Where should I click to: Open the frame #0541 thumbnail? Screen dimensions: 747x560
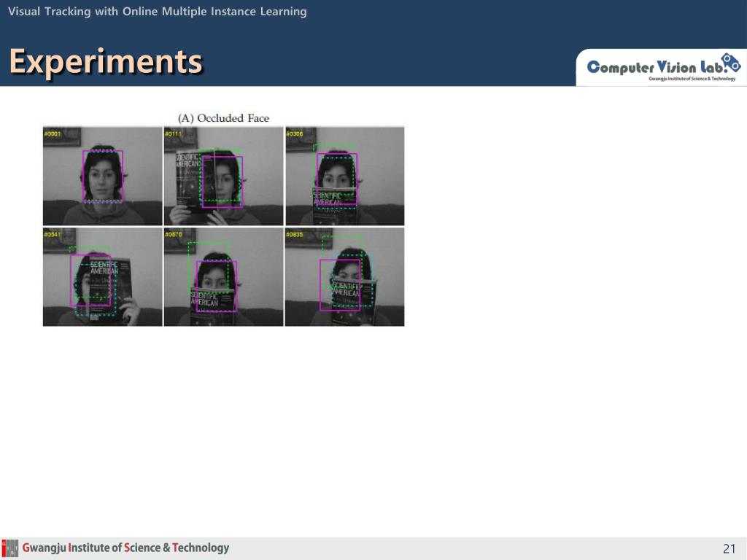102,277
